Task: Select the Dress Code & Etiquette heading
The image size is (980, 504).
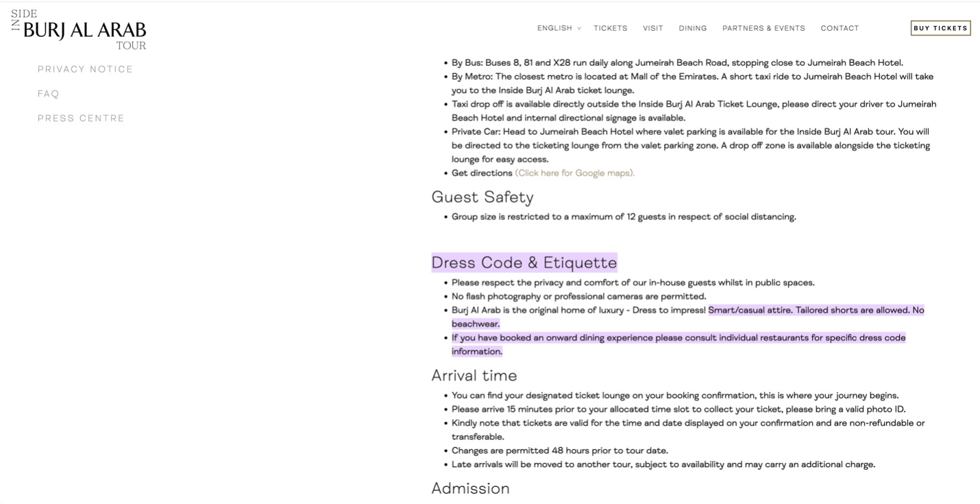Action: (523, 262)
